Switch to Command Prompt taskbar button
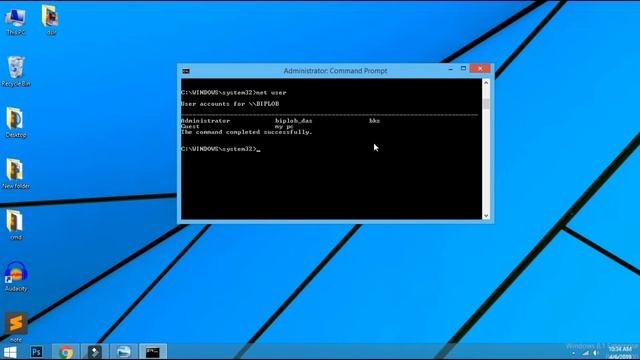640x360 pixels. point(153,352)
